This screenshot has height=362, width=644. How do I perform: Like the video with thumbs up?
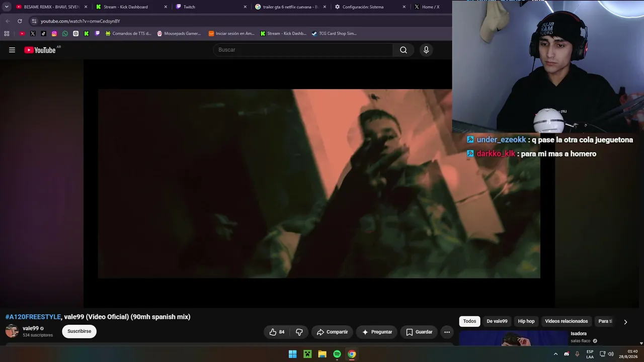pyautogui.click(x=276, y=332)
